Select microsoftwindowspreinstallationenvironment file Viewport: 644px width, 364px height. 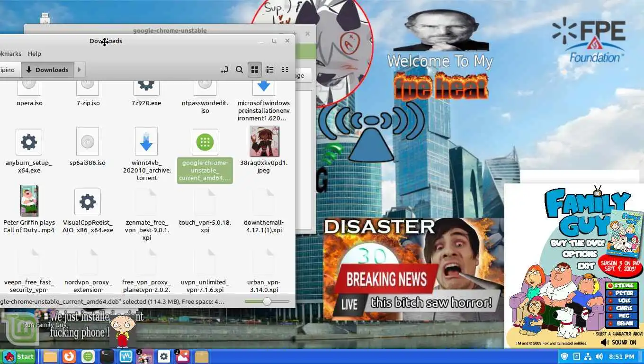point(264,100)
